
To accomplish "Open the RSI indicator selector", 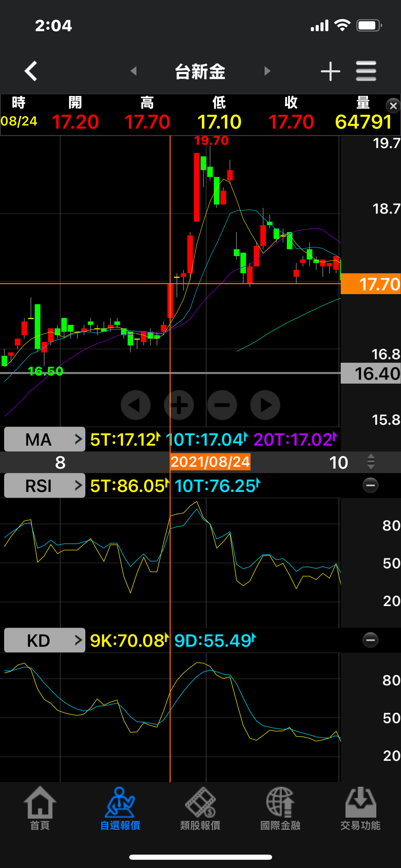I will [45, 485].
